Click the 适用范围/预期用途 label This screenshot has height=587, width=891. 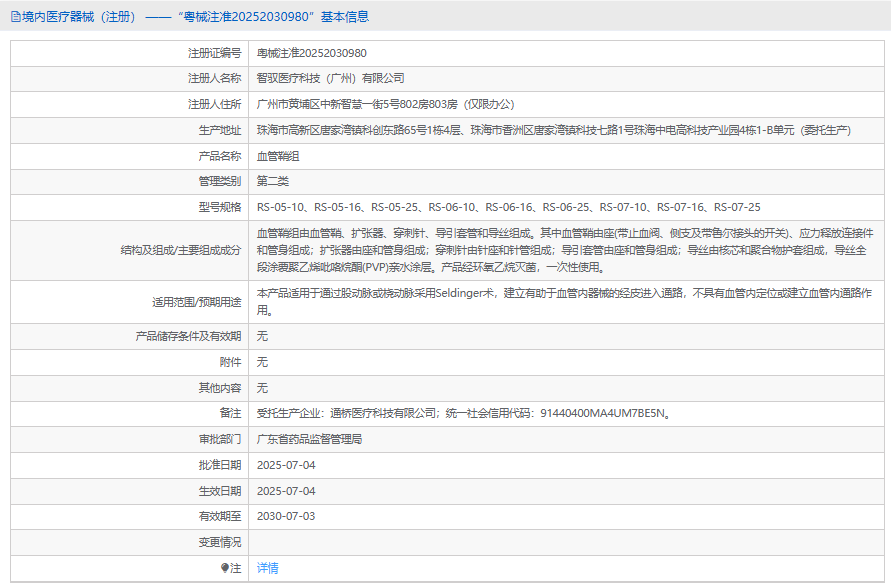[x=197, y=302]
